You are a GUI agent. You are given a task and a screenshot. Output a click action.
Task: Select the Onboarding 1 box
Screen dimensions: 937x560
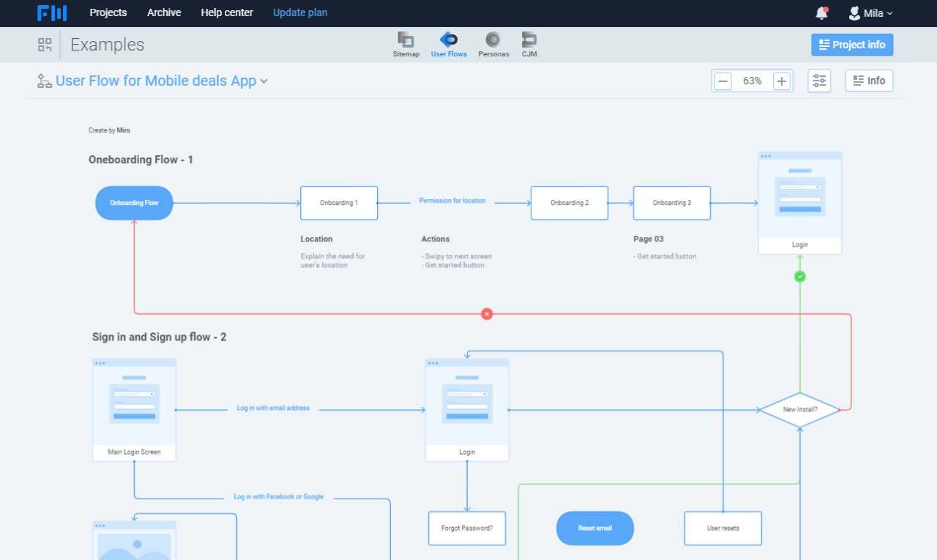tap(339, 203)
